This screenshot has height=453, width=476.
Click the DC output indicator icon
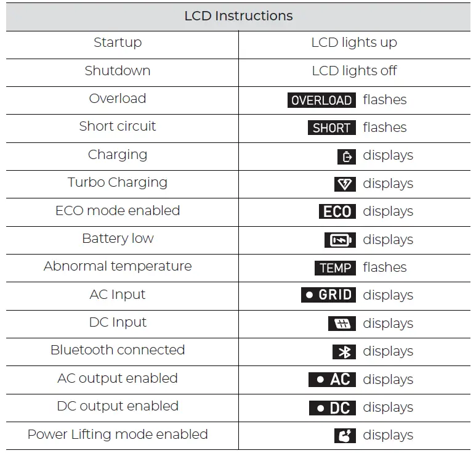point(333,407)
